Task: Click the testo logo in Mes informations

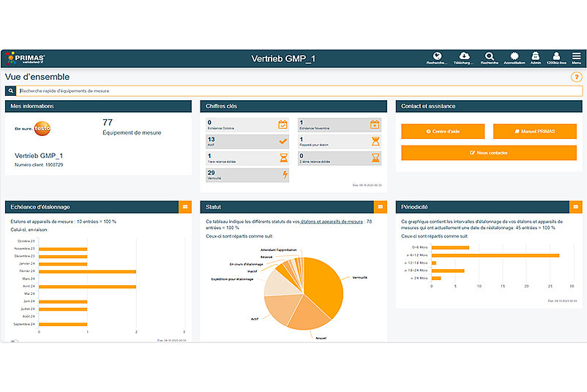Action: click(33, 129)
